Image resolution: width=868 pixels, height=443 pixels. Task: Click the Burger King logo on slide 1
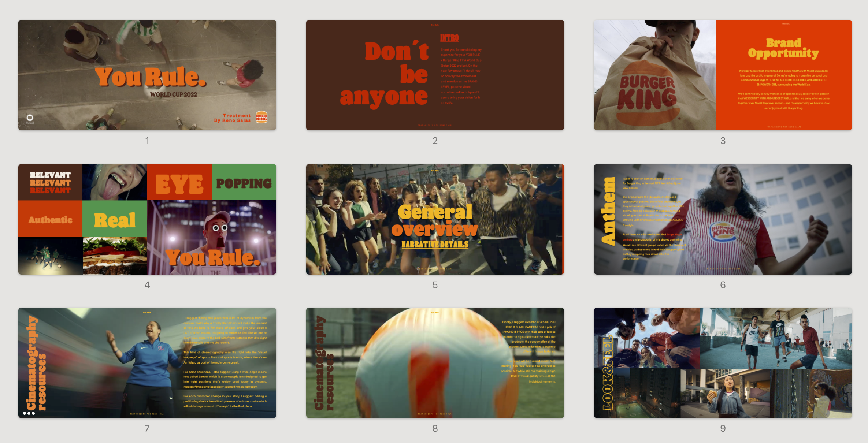[x=261, y=117]
